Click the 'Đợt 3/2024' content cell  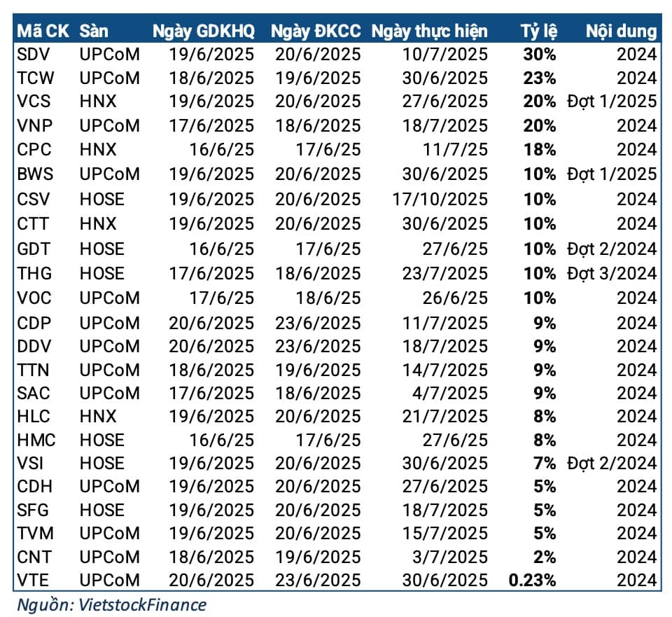(612, 273)
